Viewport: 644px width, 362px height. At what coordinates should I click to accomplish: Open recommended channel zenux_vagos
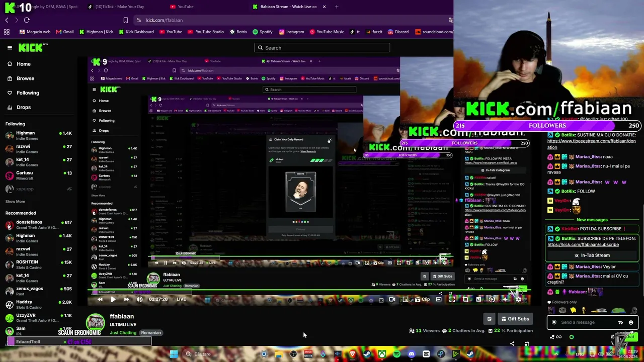(38, 291)
